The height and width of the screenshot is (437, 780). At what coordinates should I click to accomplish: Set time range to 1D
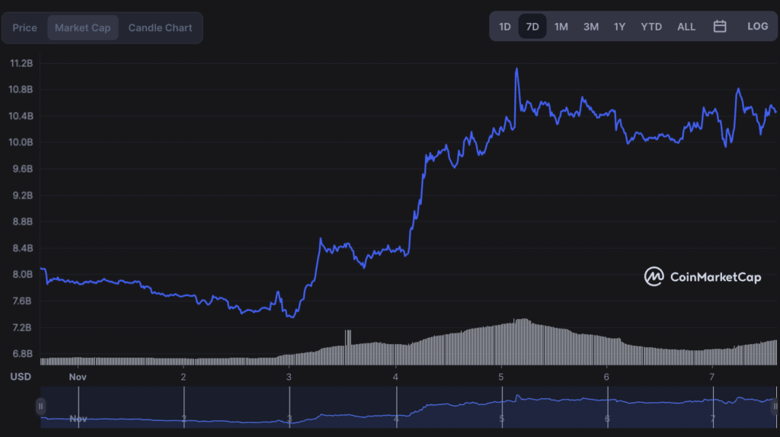505,27
